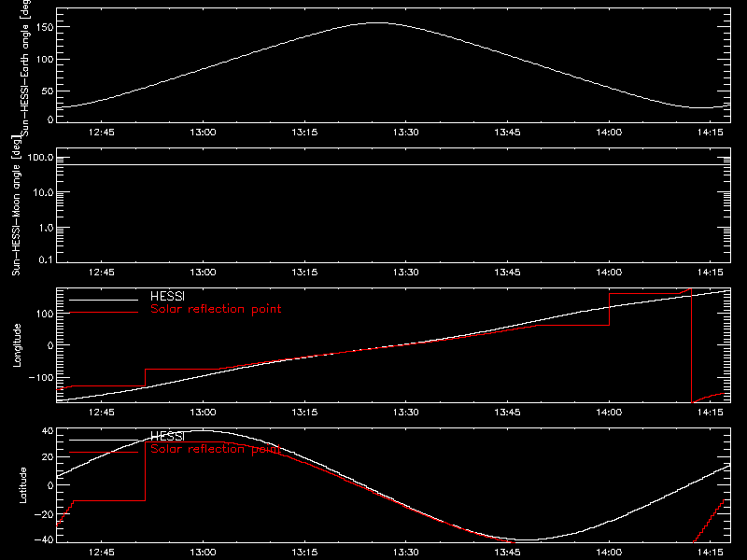Click the '100' tick of Longitude plot
Viewport: 747px width, 560px height.
pos(45,314)
